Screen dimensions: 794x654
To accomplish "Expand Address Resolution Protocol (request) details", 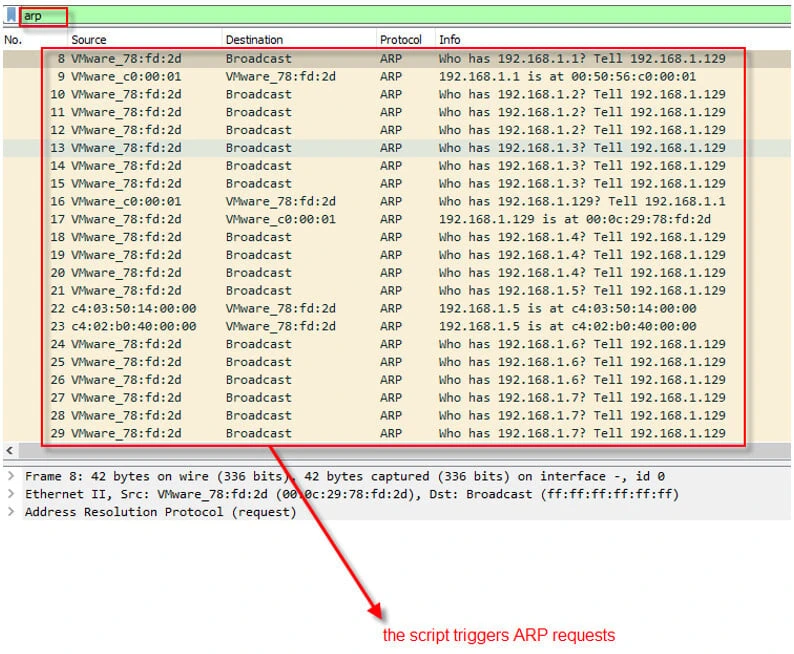I will (x=11, y=512).
